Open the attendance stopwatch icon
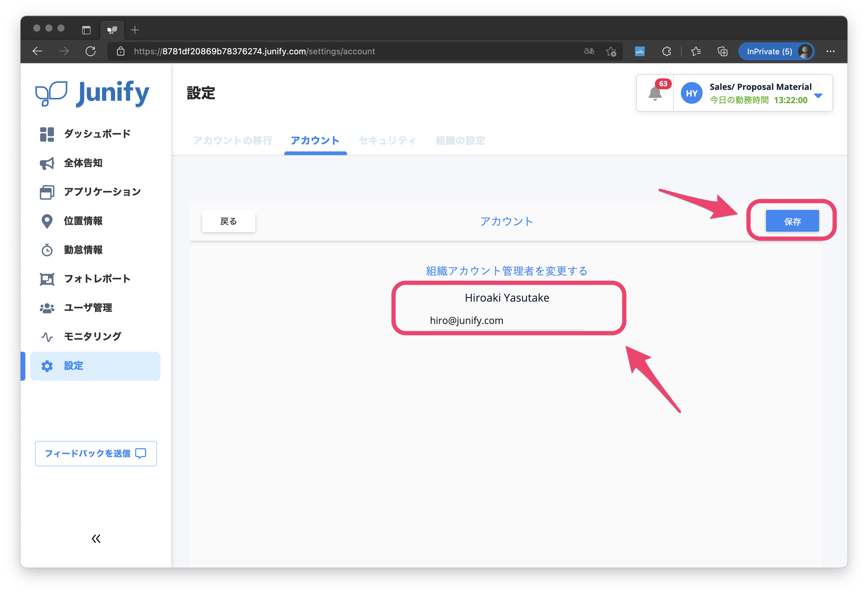 point(47,250)
